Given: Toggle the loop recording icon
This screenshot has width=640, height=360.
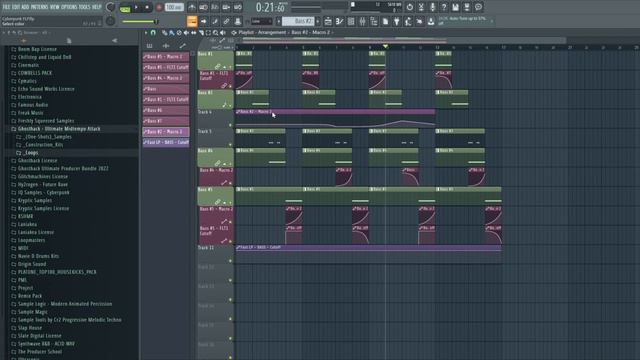Looking at the screenshot, I should click(238, 7).
